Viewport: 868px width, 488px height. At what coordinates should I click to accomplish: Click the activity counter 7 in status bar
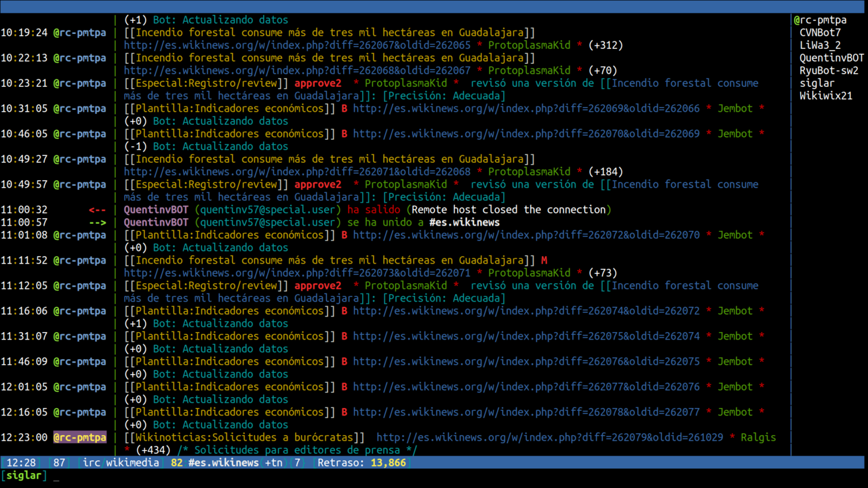point(296,462)
